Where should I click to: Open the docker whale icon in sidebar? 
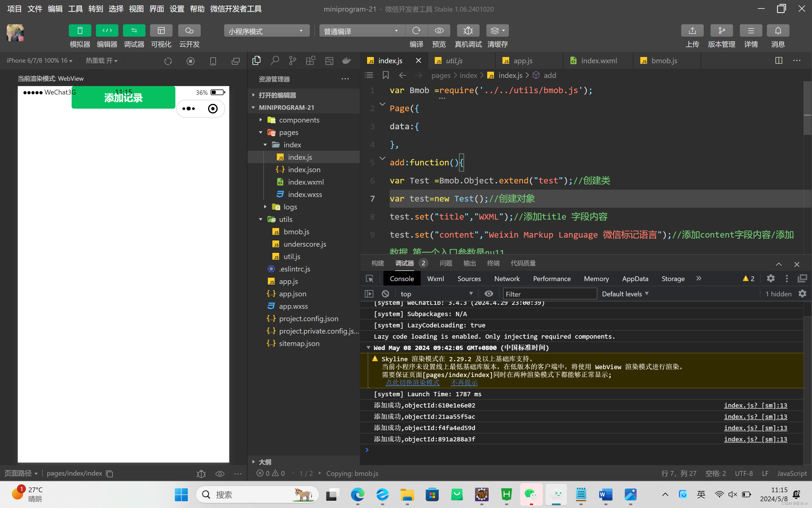point(347,60)
